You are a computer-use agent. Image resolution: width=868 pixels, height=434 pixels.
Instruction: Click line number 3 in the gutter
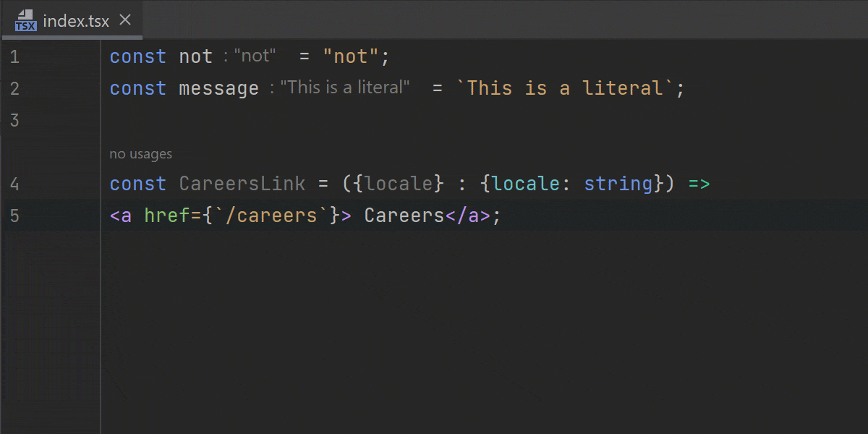click(x=14, y=120)
